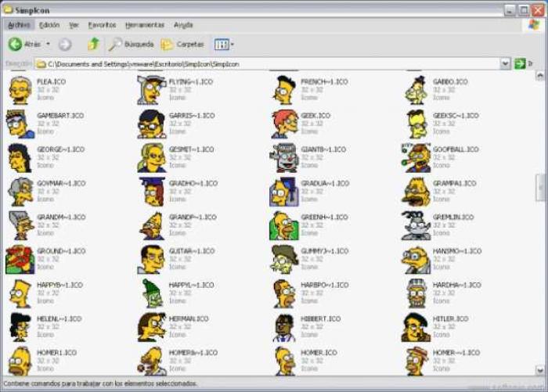The height and width of the screenshot is (392, 548).
Task: Select the GOVMAR~1.ICO icon
Action: pyautogui.click(x=20, y=192)
